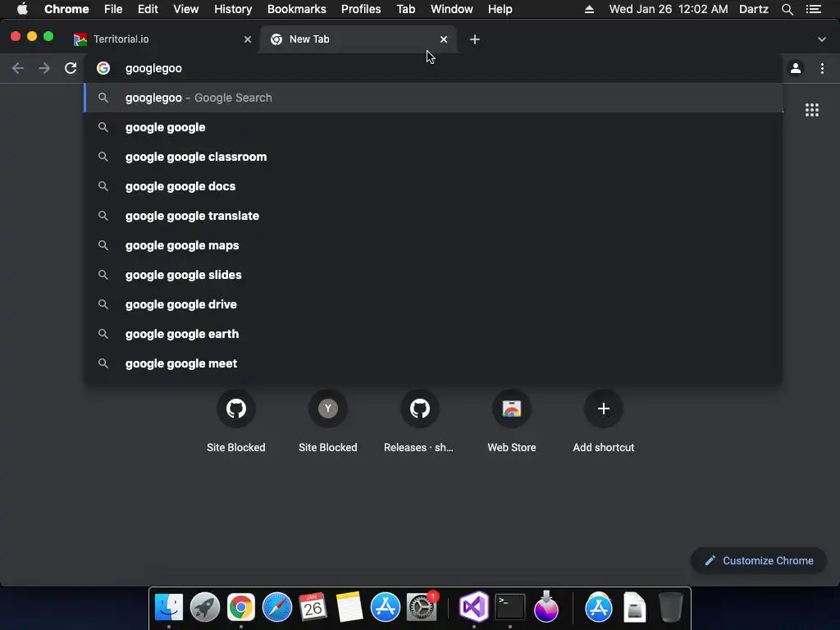Click the Customize Chrome button
Screen dimensions: 840x630
click(759, 560)
